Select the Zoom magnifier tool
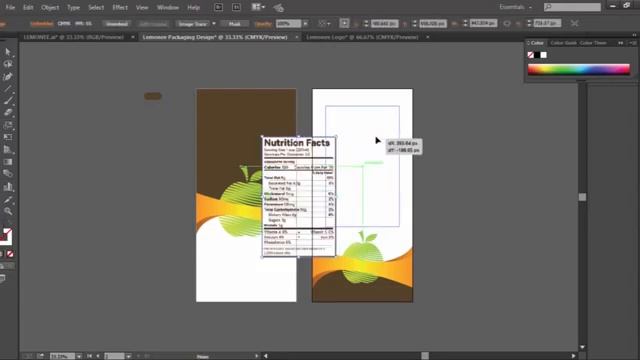 click(8, 211)
